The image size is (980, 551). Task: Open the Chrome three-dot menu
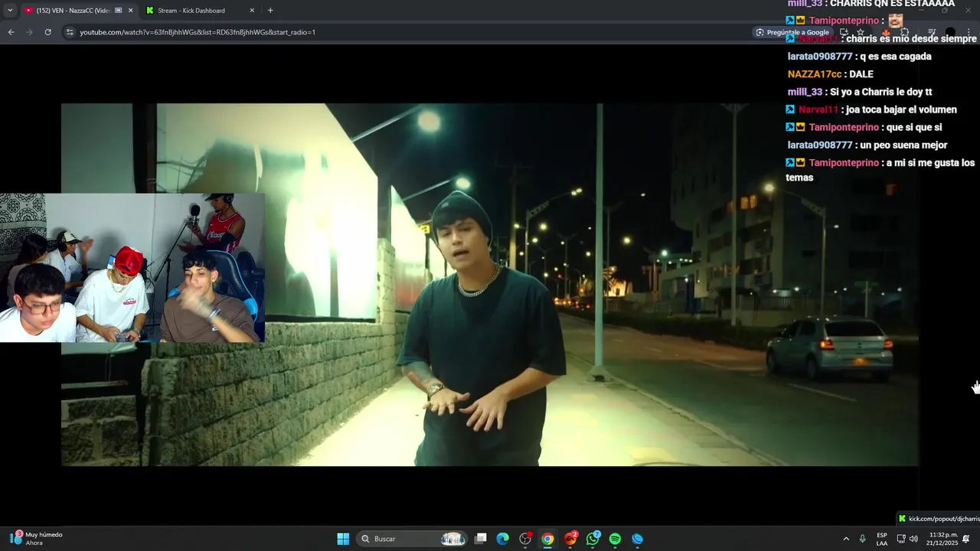pyautogui.click(x=969, y=32)
